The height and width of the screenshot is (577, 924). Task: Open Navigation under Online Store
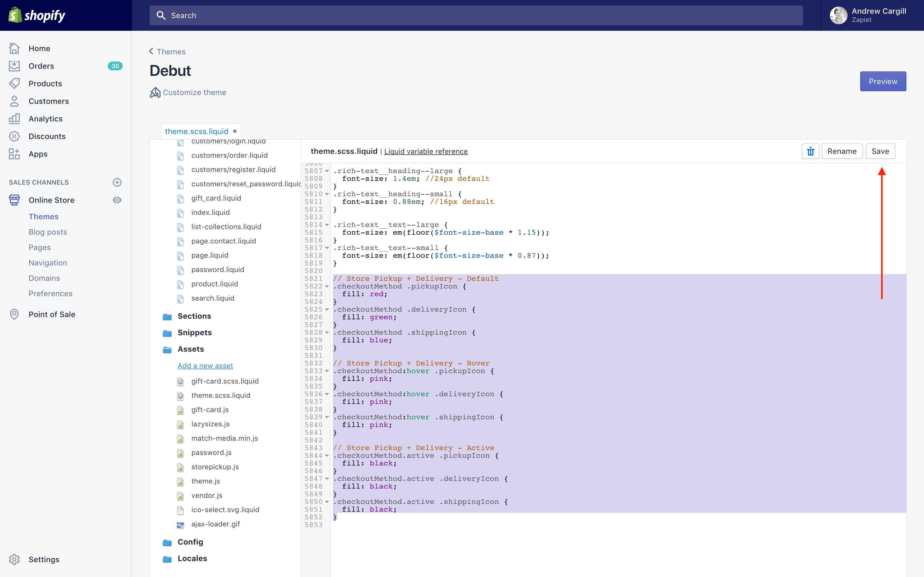click(48, 263)
